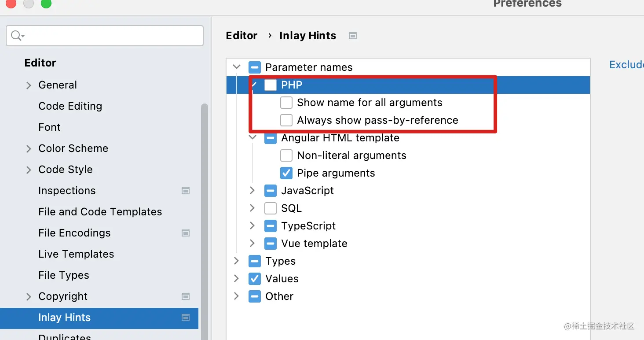Select File Types in the sidebar

64,275
